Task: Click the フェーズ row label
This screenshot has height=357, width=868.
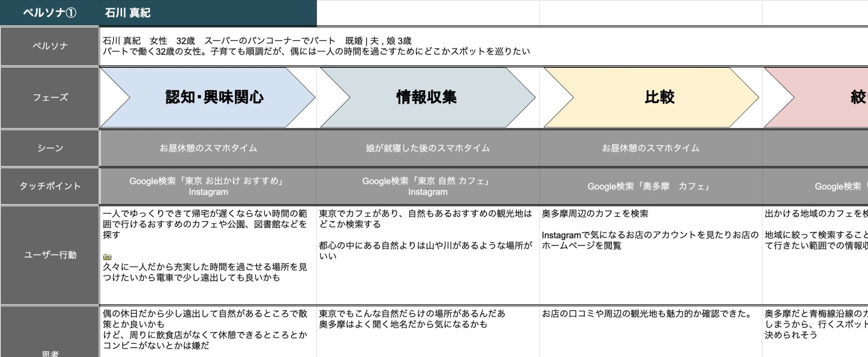Action: click(50, 97)
